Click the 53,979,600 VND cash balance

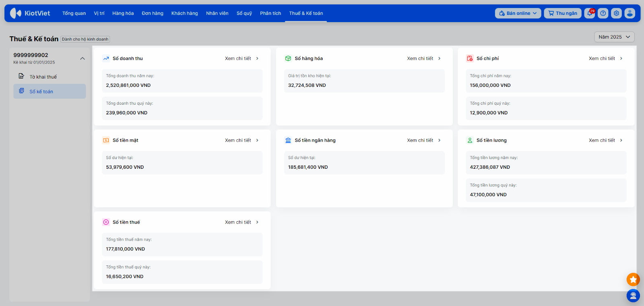pyautogui.click(x=125, y=167)
